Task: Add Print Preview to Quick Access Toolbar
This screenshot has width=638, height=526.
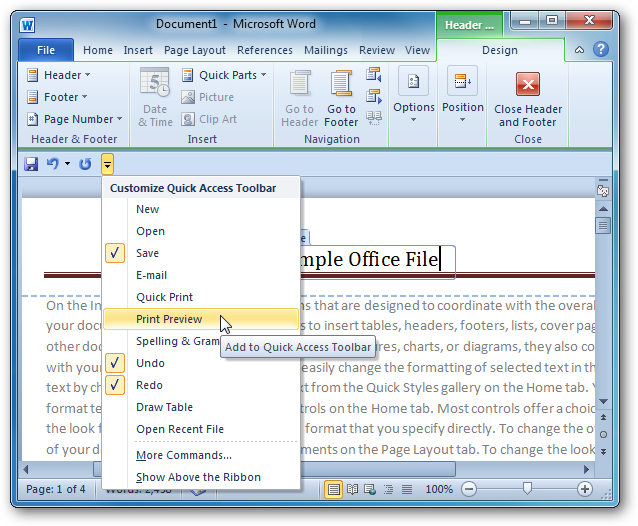Action: 201,319
